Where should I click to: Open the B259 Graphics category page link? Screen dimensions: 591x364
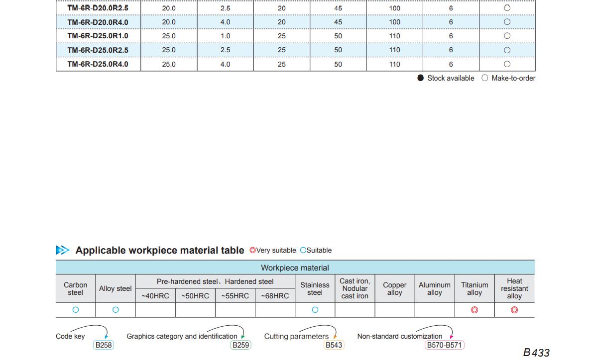(240, 345)
